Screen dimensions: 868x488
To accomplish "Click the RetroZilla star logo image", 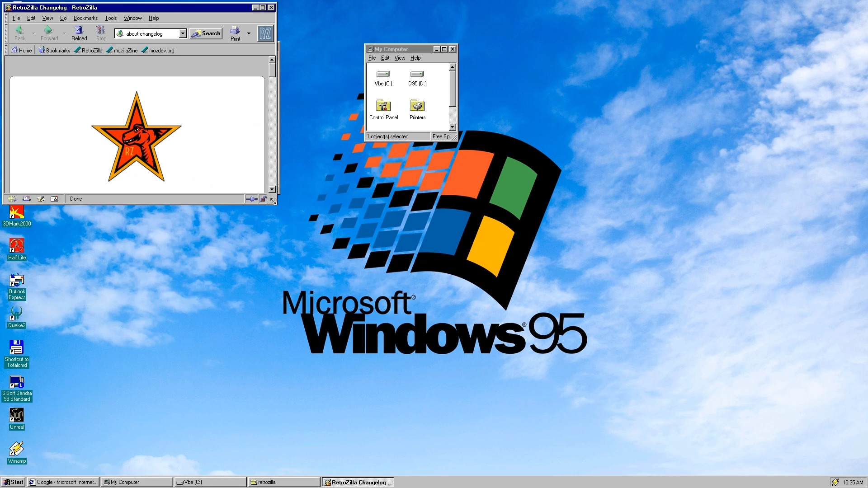I will 137,136.
